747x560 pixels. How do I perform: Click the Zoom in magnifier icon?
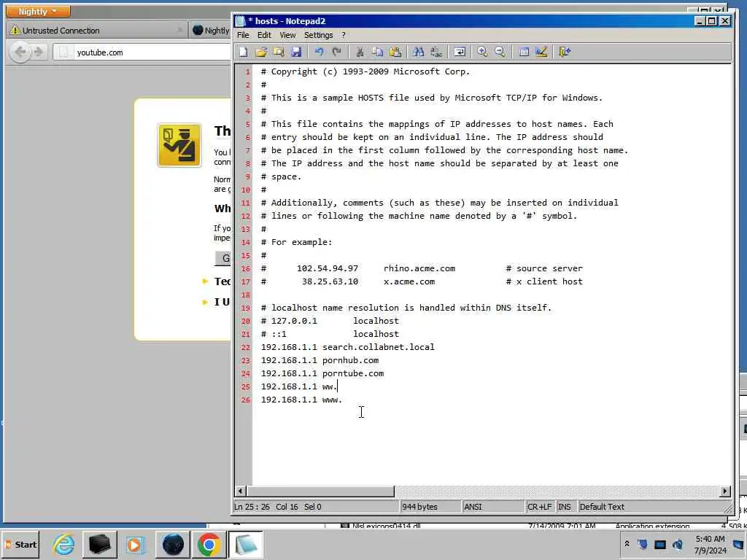[x=482, y=52]
